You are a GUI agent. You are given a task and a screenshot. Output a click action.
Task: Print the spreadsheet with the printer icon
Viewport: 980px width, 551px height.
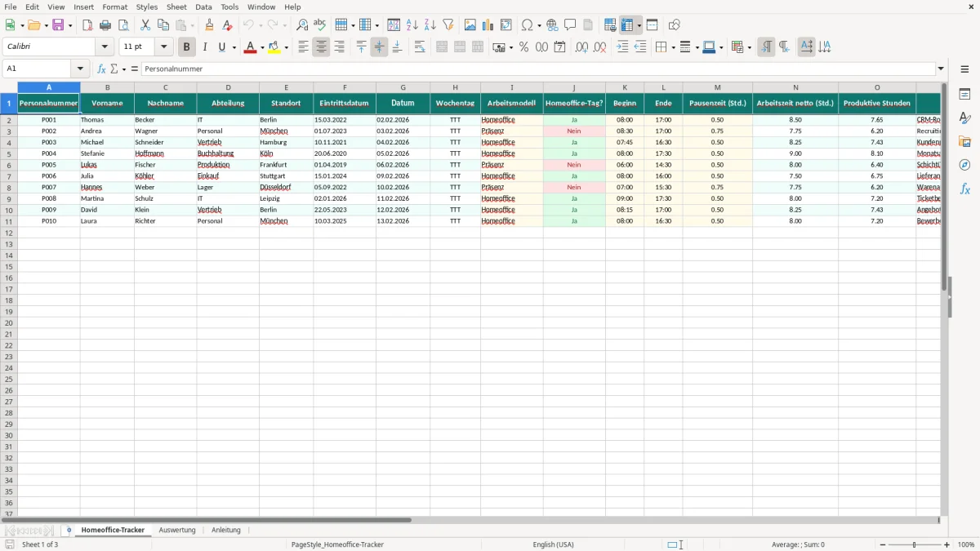pos(105,25)
